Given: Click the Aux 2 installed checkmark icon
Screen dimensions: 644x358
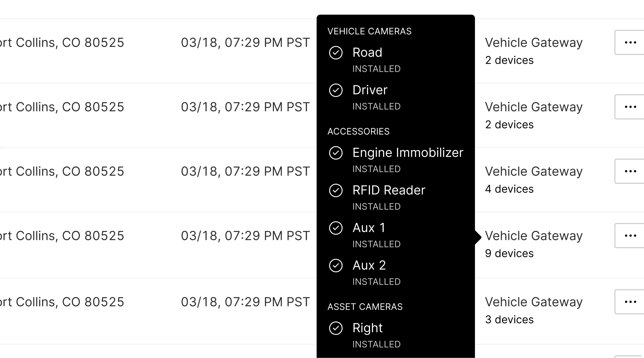Looking at the screenshot, I should point(335,265).
